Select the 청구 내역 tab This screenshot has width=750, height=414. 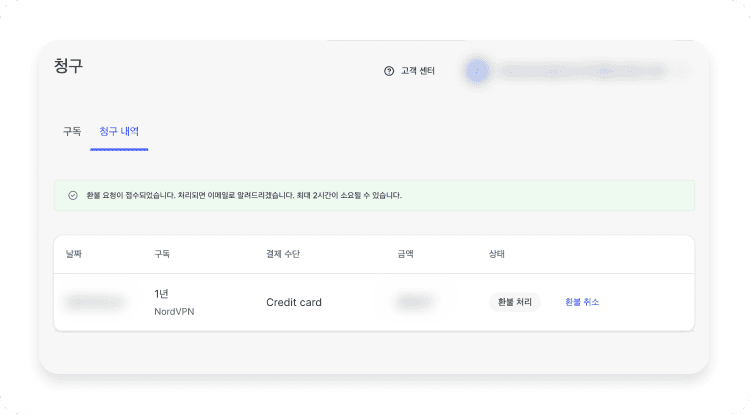[119, 131]
